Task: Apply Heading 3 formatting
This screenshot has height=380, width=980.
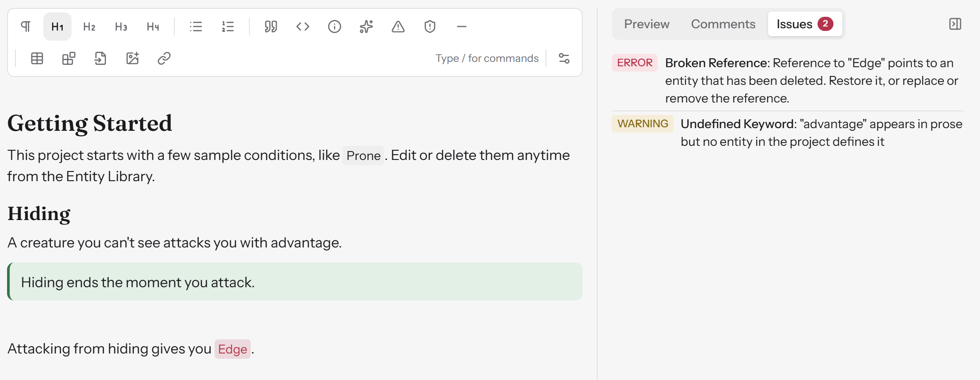Action: click(x=121, y=27)
